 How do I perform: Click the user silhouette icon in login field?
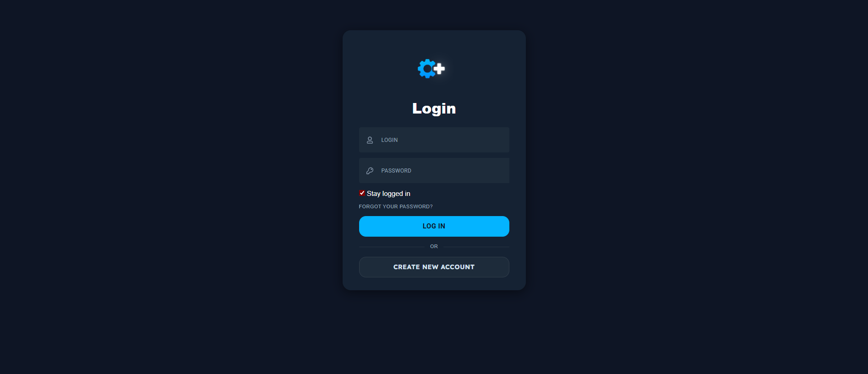(370, 140)
